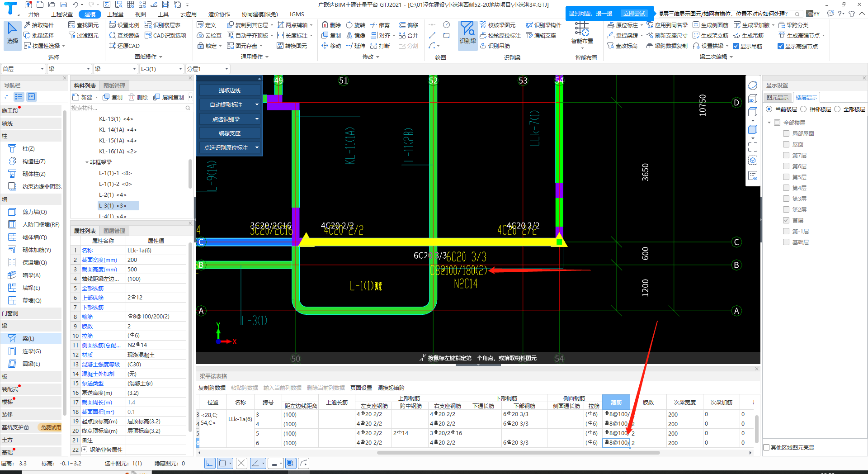868x474 pixels.
Task: Expand 钢筋业务属性 row
Action: tap(84, 450)
